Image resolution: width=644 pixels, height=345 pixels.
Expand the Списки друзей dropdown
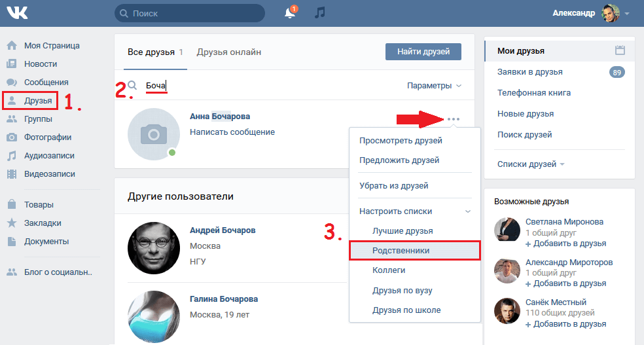click(x=530, y=164)
